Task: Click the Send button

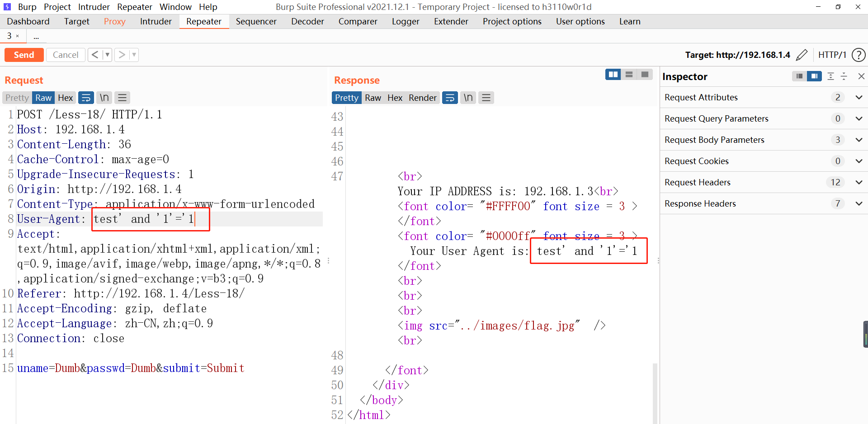Action: tap(24, 55)
